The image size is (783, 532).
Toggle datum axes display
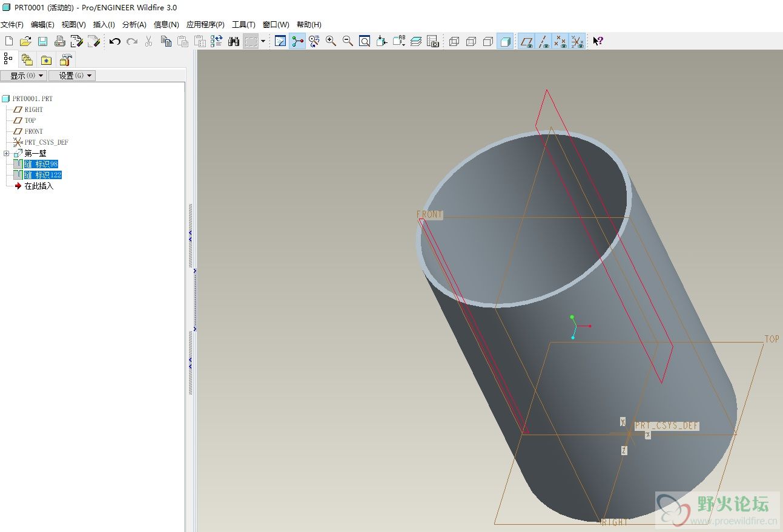pyautogui.click(x=544, y=41)
